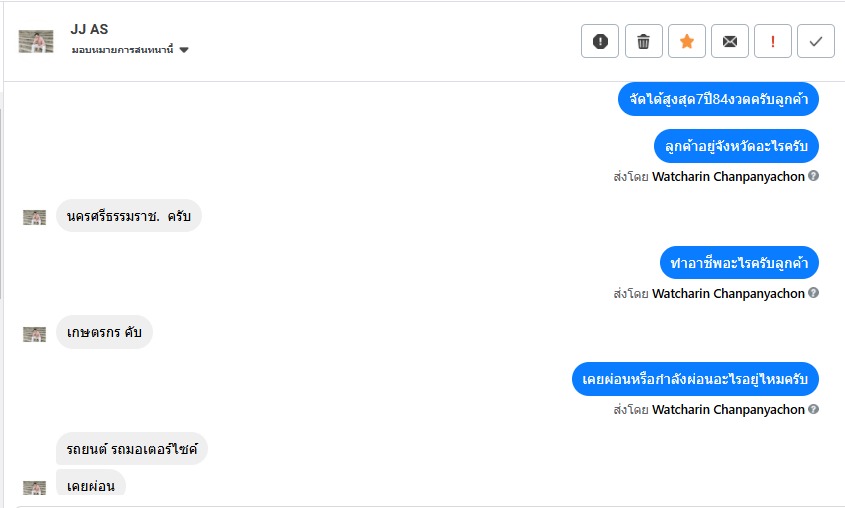The image size is (845, 508).
Task: Click Watcharin Chanpanyachon name under province question
Action: (728, 177)
